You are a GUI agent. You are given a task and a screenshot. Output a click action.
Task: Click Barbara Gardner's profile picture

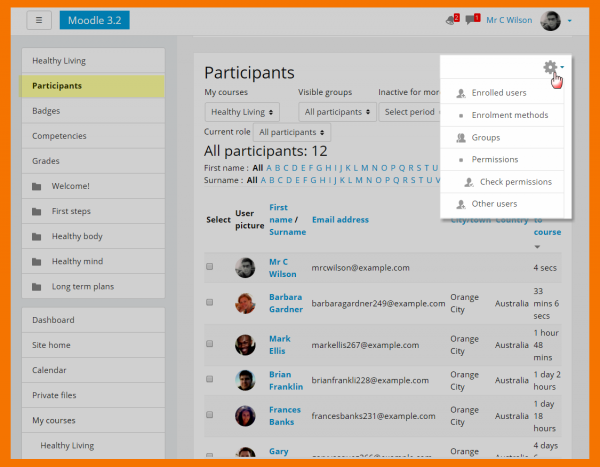tap(245, 302)
